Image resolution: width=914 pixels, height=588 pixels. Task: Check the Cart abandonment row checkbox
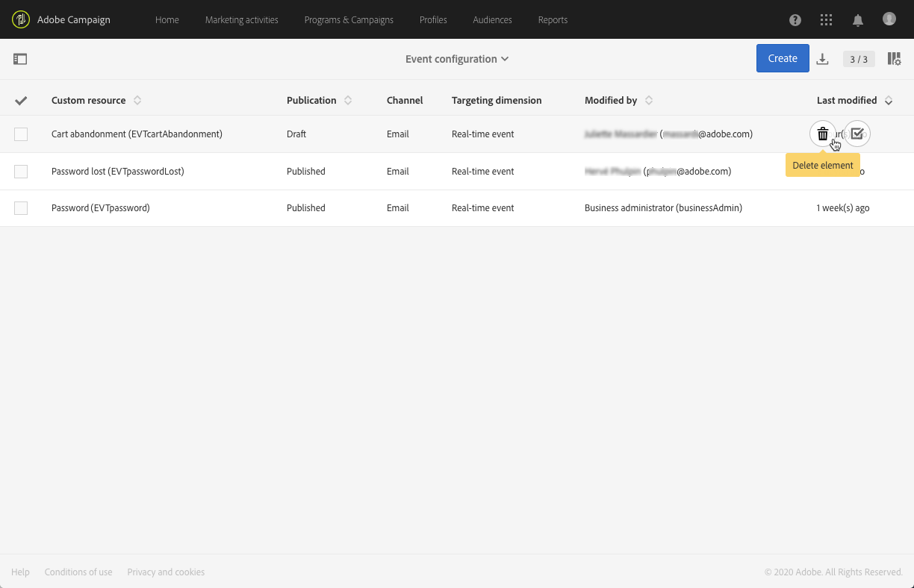tap(21, 134)
